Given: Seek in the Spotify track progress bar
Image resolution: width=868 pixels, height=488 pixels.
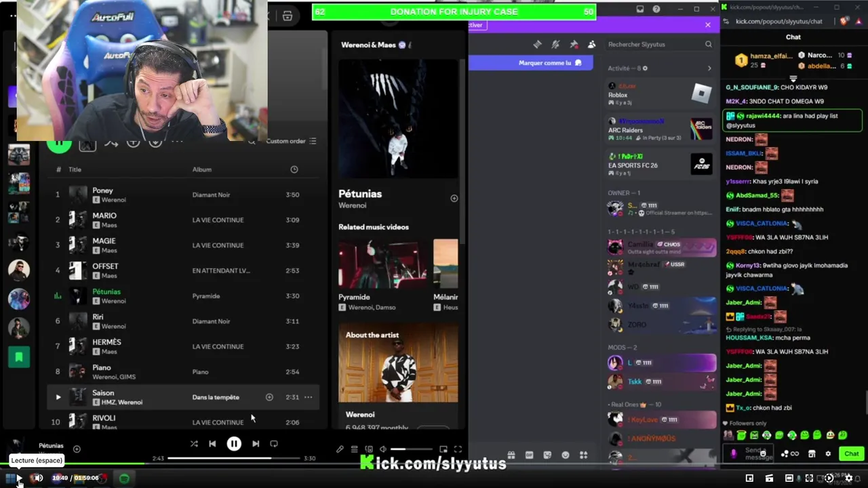Looking at the screenshot, I should (x=234, y=458).
